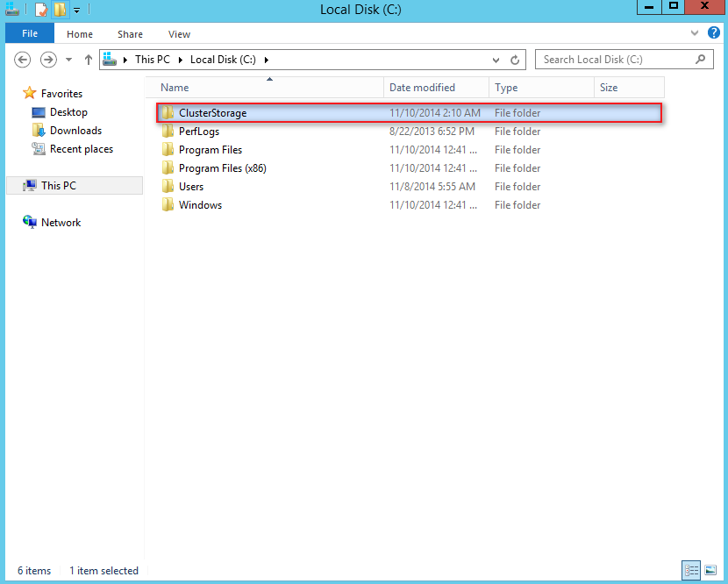Expand arrow after Local Disk (C:) breadcrumb
728x584 pixels.
[x=266, y=60]
